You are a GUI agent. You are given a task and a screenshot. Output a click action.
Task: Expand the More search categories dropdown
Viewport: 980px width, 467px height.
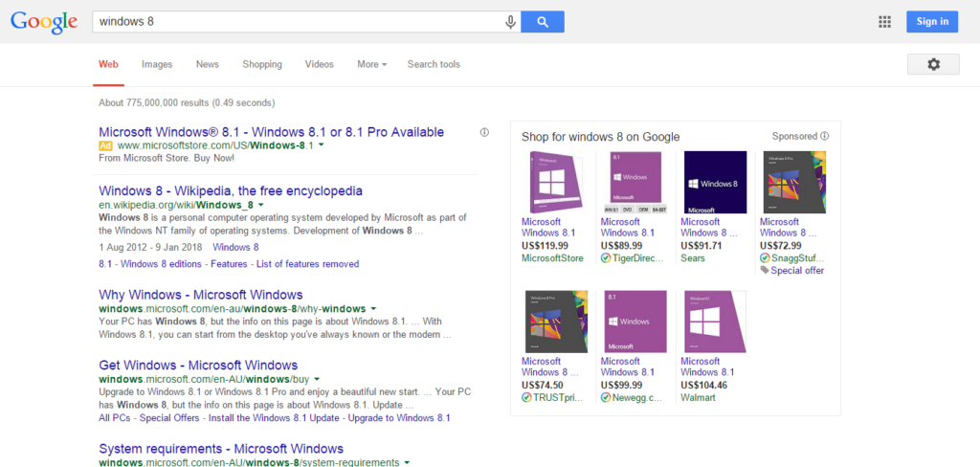[371, 64]
